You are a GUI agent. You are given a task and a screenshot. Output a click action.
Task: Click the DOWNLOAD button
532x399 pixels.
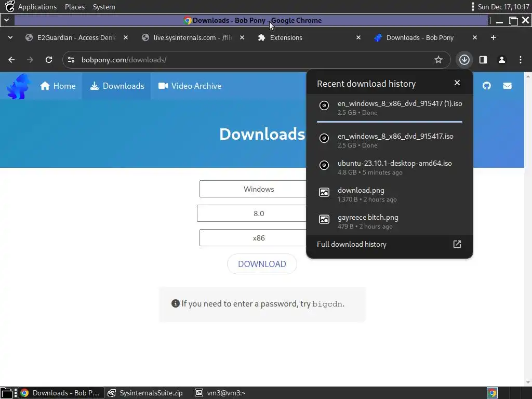pos(262,264)
